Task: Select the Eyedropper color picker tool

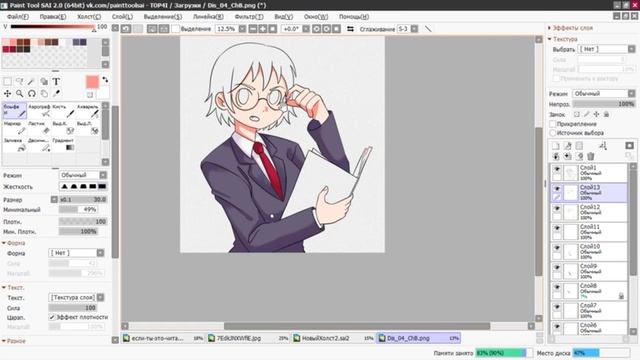Action: pos(56,93)
